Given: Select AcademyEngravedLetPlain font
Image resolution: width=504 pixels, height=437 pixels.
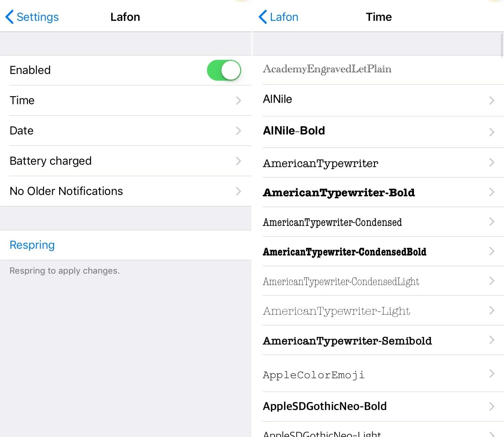Looking at the screenshot, I should 327,69.
